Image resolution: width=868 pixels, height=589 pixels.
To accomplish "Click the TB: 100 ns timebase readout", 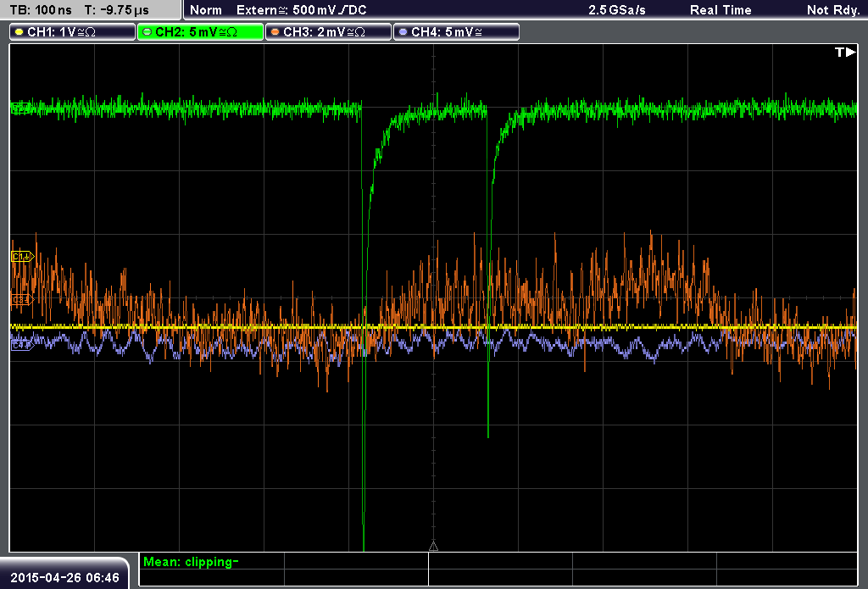I will click(41, 10).
